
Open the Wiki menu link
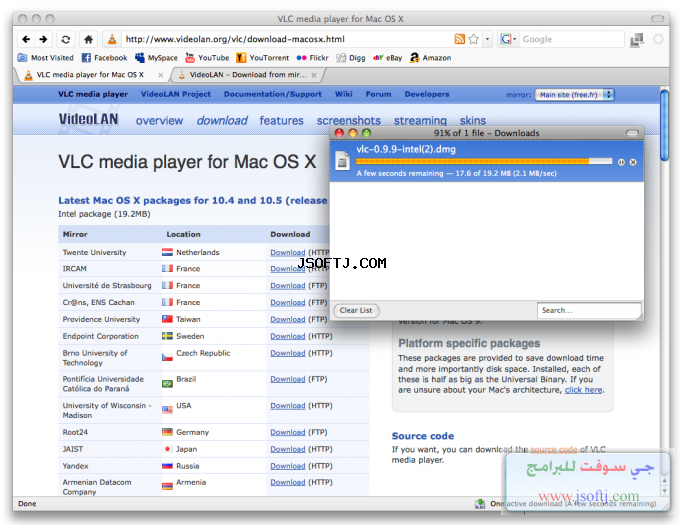point(343,94)
